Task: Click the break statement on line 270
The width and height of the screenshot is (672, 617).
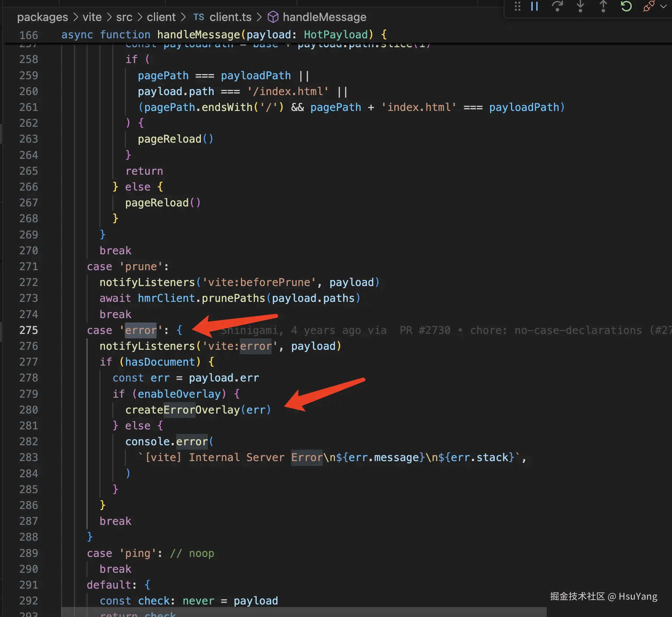Action: pos(115,251)
